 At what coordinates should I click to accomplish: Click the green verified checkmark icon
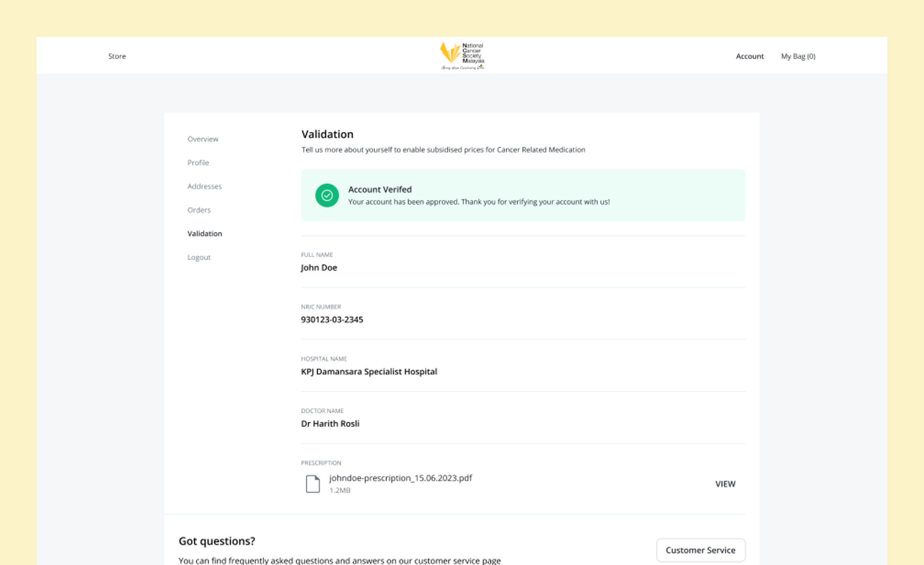tap(327, 195)
